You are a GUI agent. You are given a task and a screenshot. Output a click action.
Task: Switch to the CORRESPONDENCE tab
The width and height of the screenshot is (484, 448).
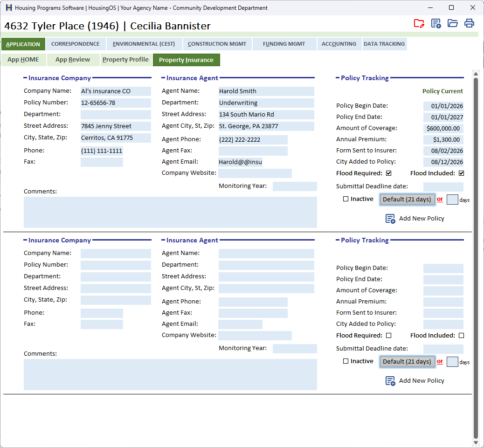[76, 44]
